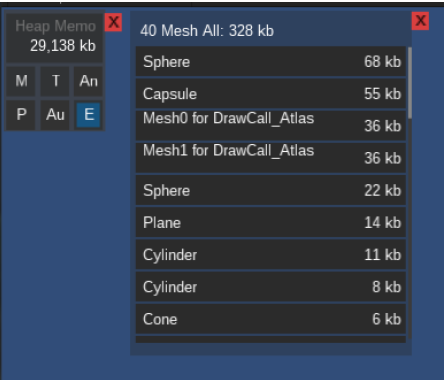Toggle the highlighted E button
This screenshot has height=381, width=444.
(x=88, y=115)
